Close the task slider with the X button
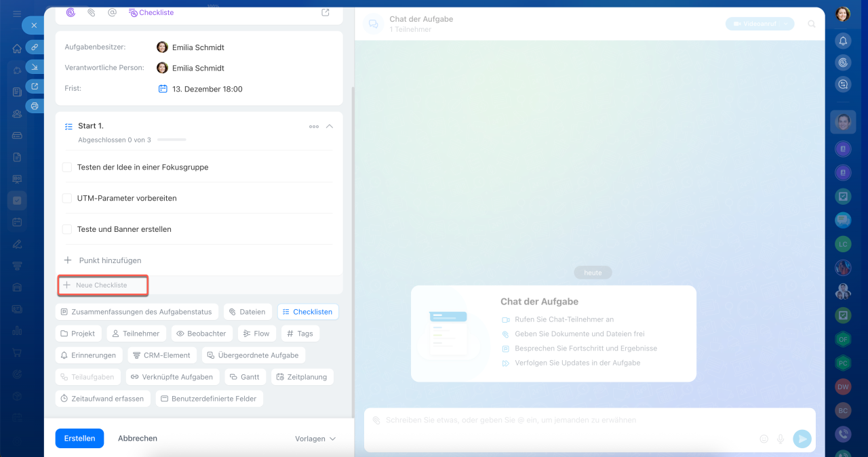Viewport: 868px width, 457px height. (x=34, y=25)
